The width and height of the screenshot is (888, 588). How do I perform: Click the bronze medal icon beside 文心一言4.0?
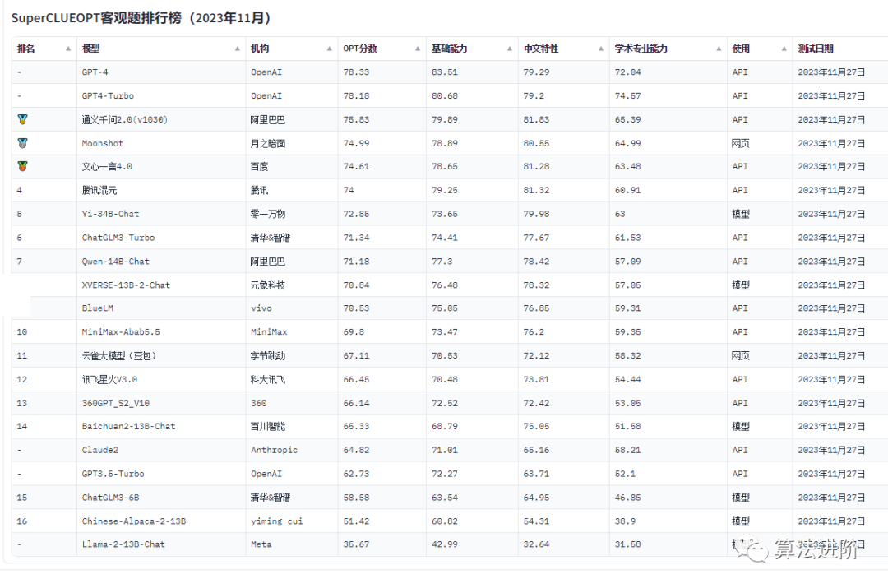click(x=23, y=167)
